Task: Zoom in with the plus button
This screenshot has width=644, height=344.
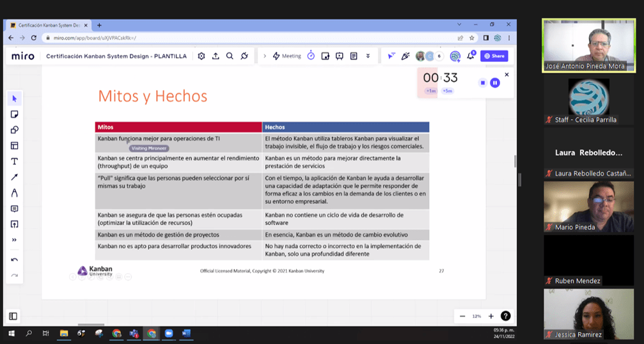Action: [x=491, y=316]
